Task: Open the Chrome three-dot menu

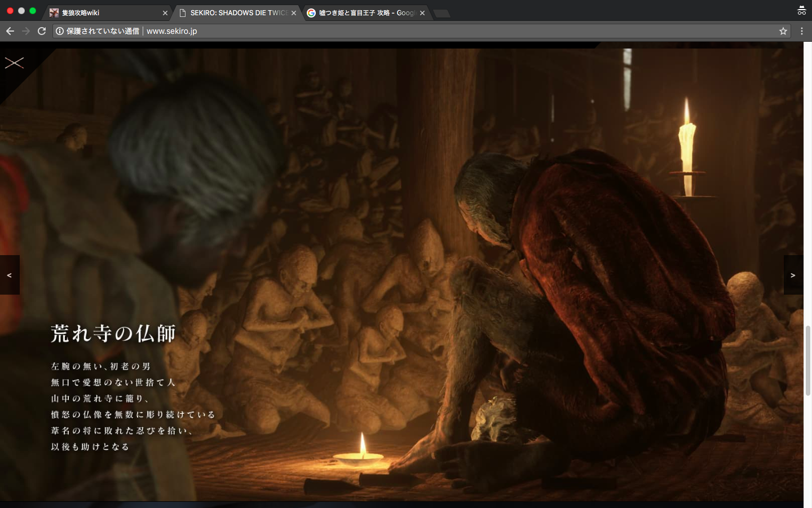Action: (801, 31)
